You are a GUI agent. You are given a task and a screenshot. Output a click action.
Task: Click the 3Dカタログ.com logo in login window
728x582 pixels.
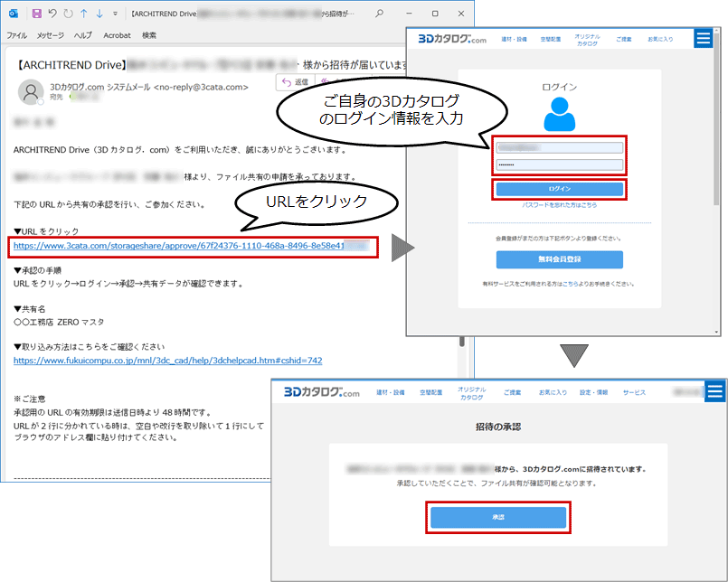(x=452, y=39)
